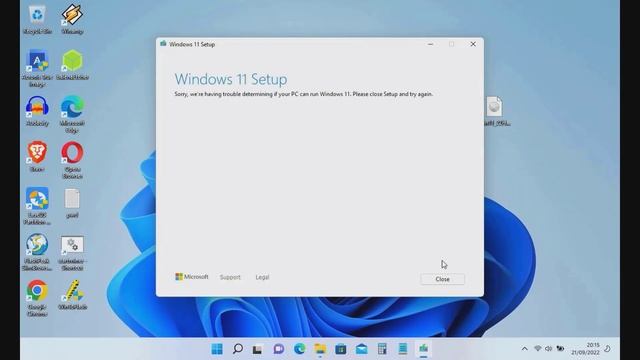The image size is (640, 360).
Task: Close the Windows 11 Setup dialog via Close button
Action: coord(442,279)
